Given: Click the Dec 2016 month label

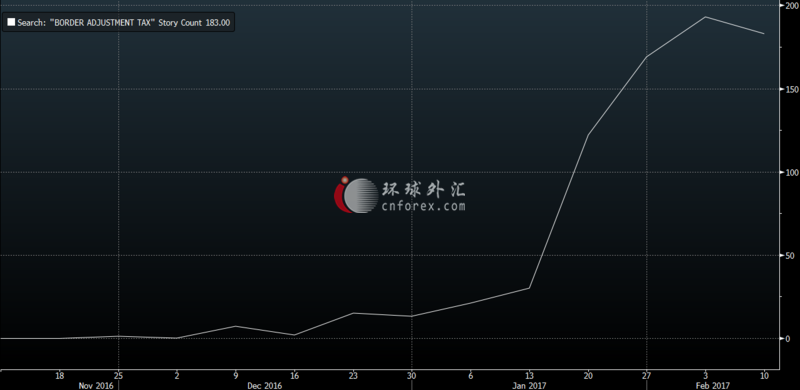Looking at the screenshot, I should pyautogui.click(x=264, y=385).
